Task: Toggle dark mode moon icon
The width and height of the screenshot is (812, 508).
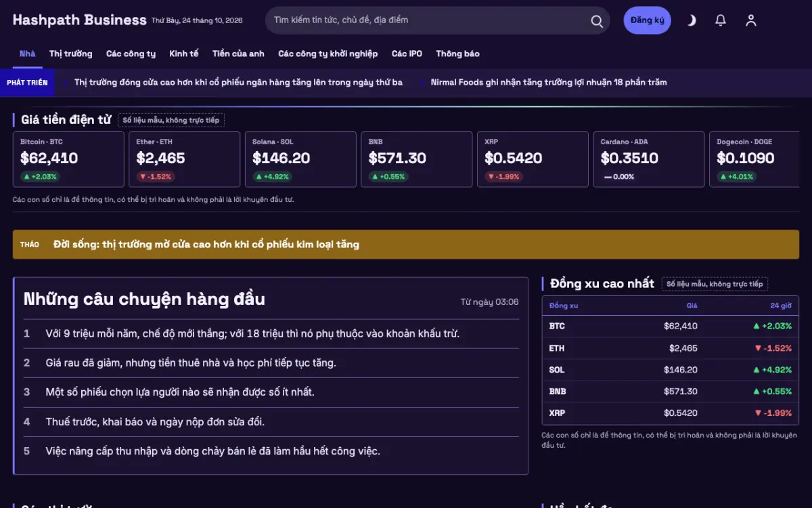Action: pos(691,20)
